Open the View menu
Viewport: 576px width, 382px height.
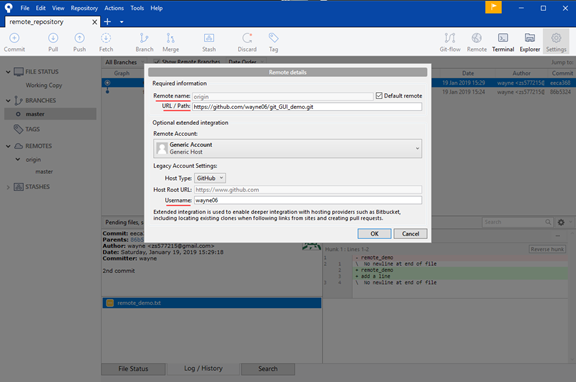(58, 8)
